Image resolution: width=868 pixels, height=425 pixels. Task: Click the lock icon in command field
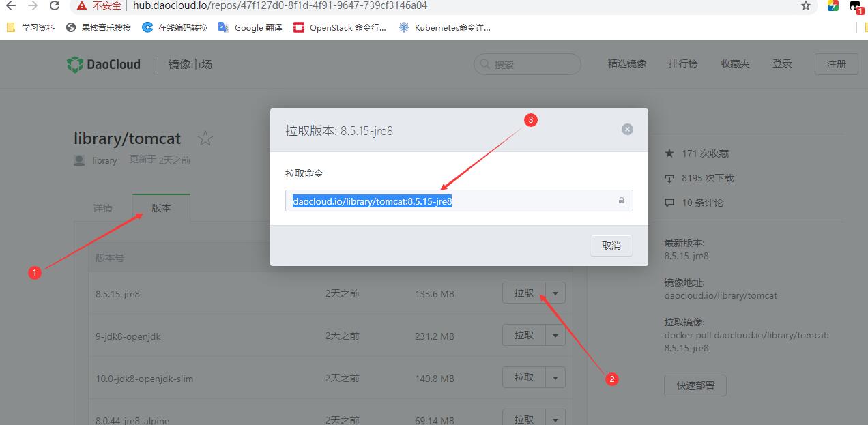[622, 201]
